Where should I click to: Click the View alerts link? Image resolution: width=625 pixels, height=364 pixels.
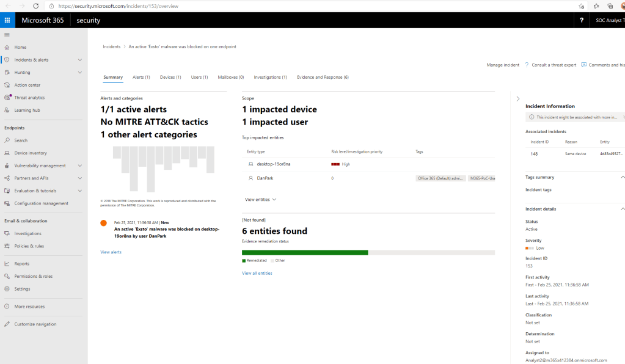(111, 252)
